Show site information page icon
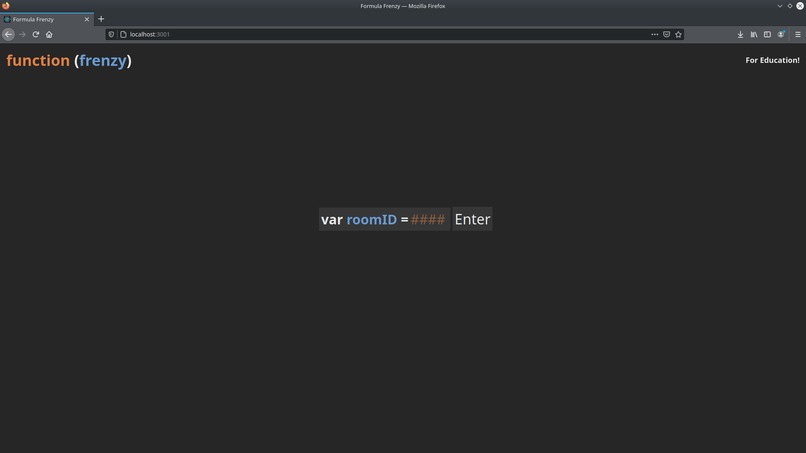The image size is (806, 453). [x=123, y=34]
